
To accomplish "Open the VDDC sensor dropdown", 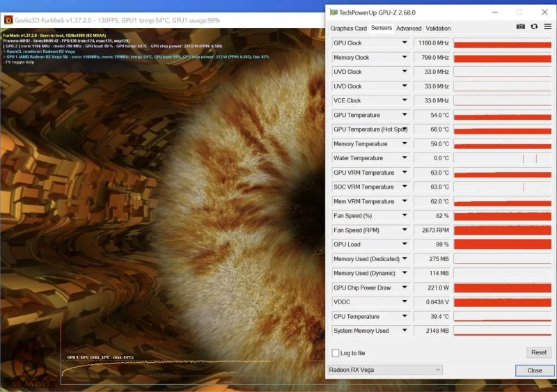I will [405, 301].
